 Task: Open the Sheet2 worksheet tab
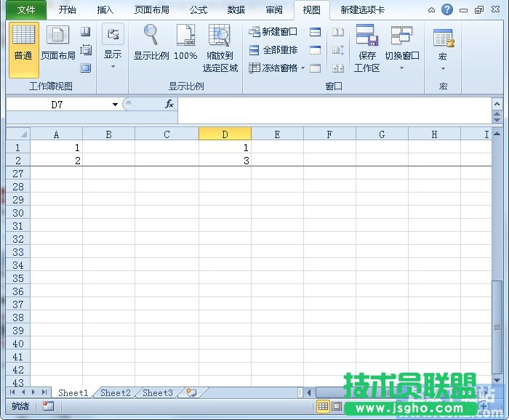coord(115,393)
